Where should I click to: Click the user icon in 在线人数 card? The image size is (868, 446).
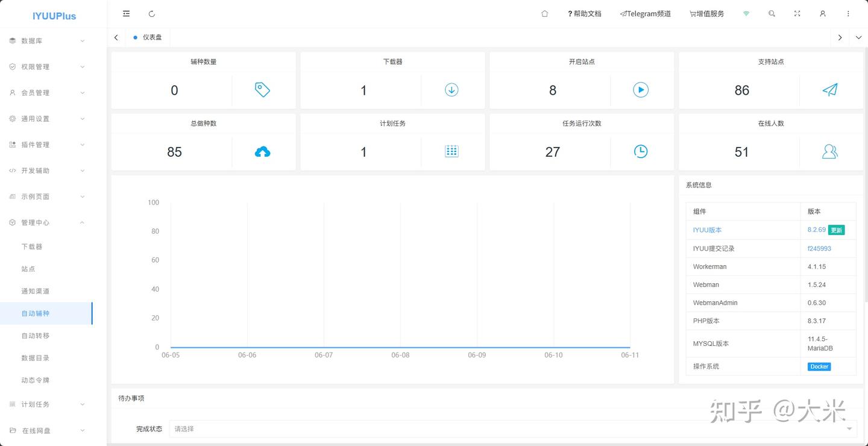(x=830, y=151)
